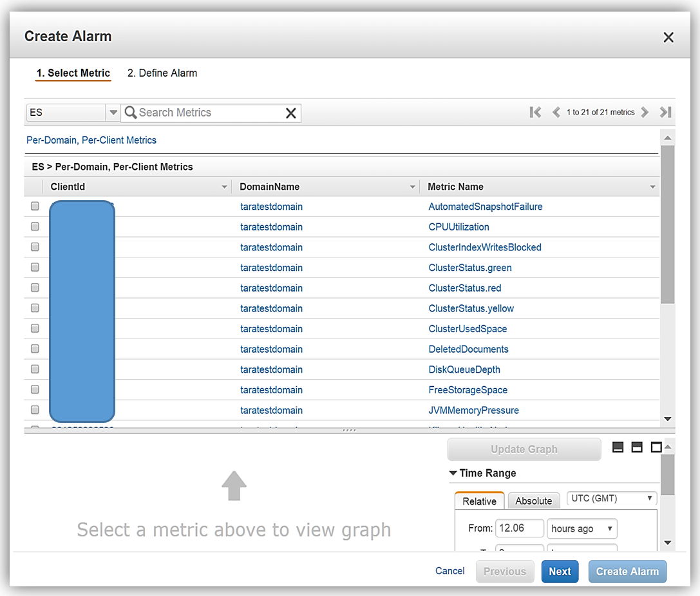Click the Next button

(560, 572)
